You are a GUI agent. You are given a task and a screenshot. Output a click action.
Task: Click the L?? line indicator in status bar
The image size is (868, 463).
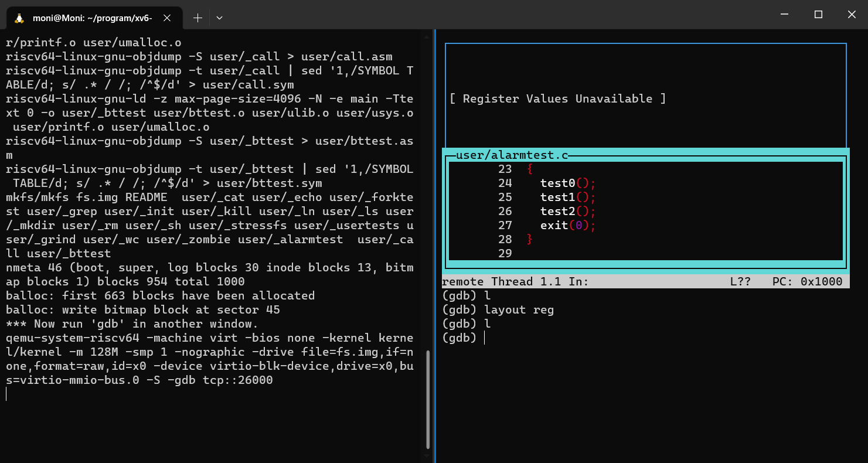(741, 282)
